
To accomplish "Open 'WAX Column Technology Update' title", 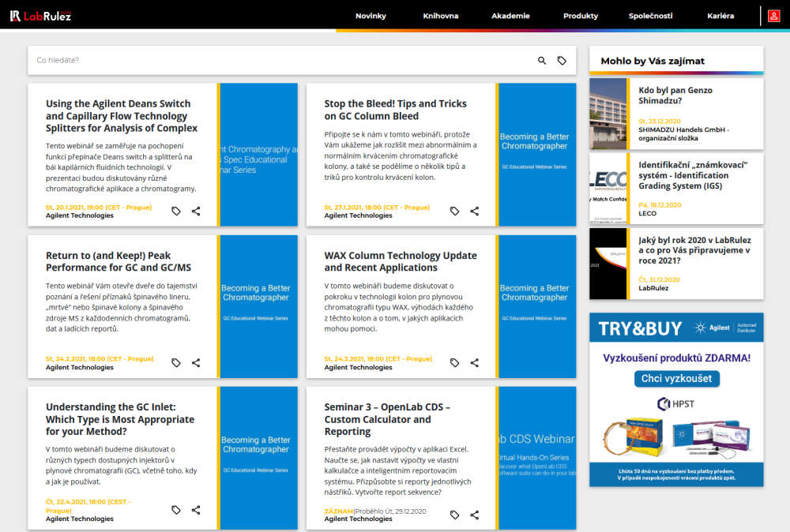I will [401, 262].
